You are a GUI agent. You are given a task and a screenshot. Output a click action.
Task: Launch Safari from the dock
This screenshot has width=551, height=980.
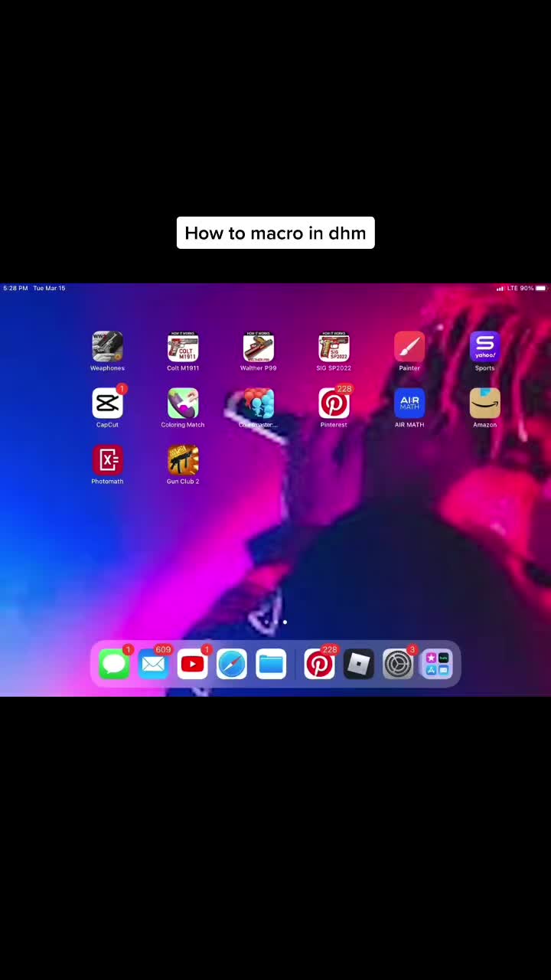[232, 664]
